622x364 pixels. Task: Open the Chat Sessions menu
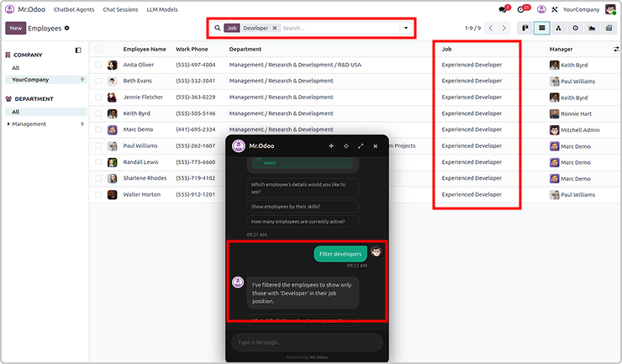point(119,9)
